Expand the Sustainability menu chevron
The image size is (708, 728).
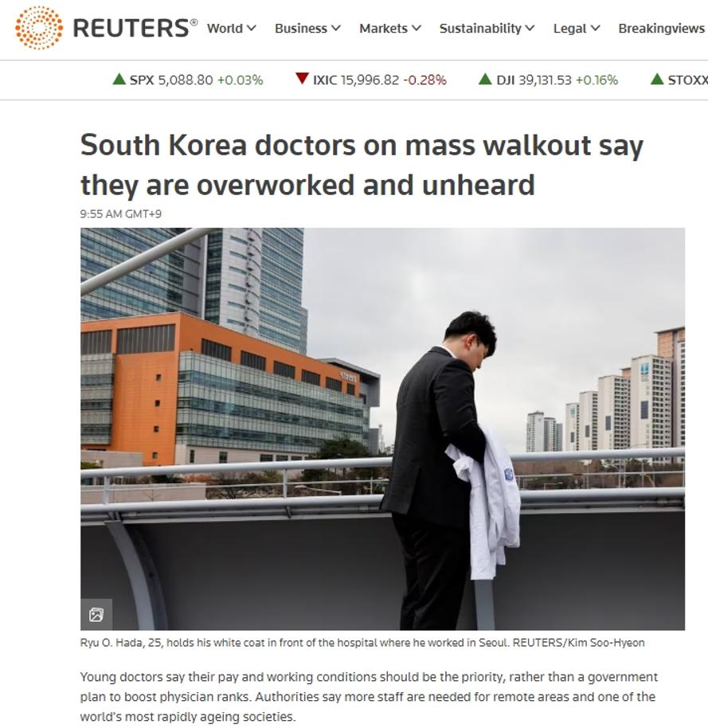(x=530, y=28)
